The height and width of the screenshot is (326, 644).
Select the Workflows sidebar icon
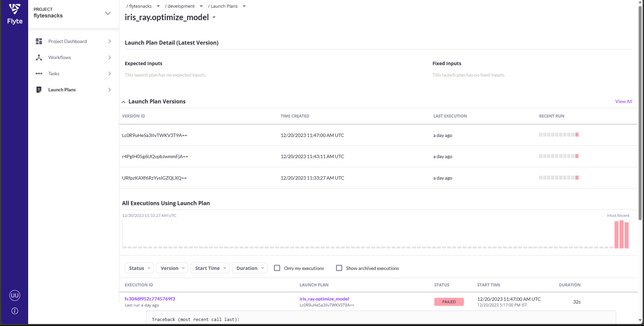pyautogui.click(x=39, y=57)
